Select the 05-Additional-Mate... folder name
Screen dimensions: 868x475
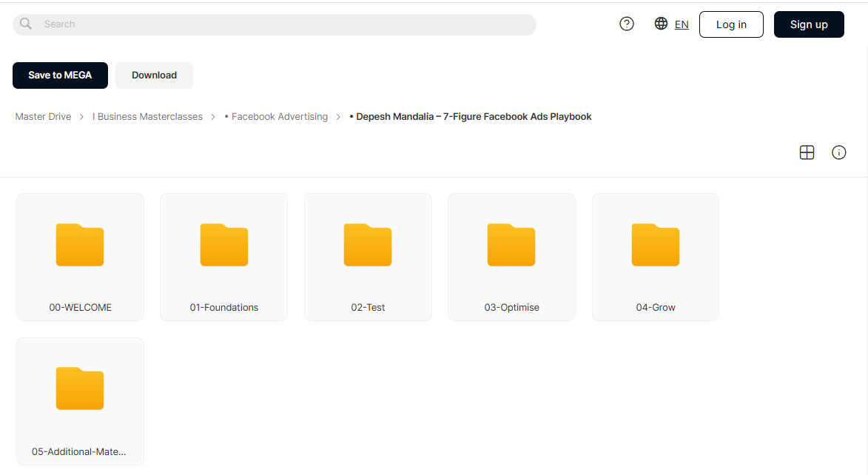(79, 452)
